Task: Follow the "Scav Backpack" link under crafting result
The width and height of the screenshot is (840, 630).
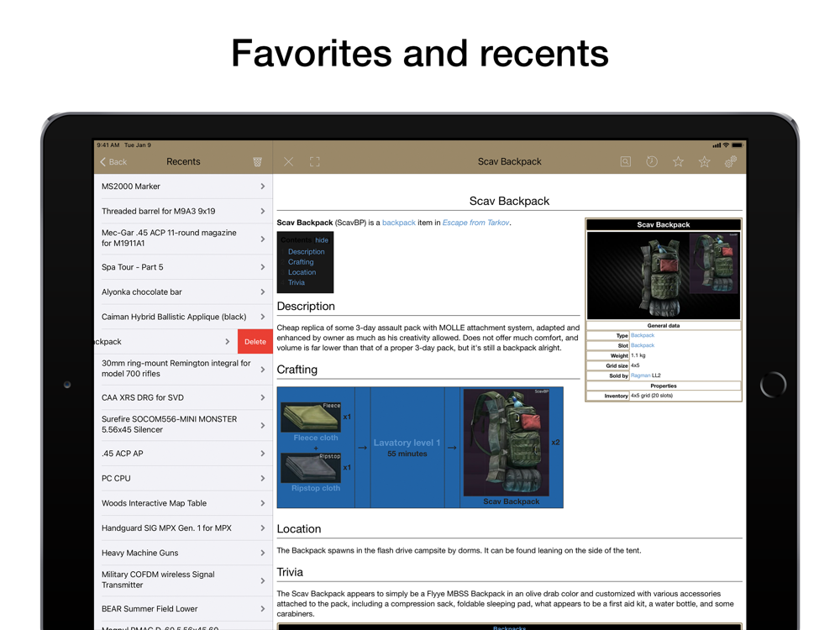Action: (x=511, y=501)
